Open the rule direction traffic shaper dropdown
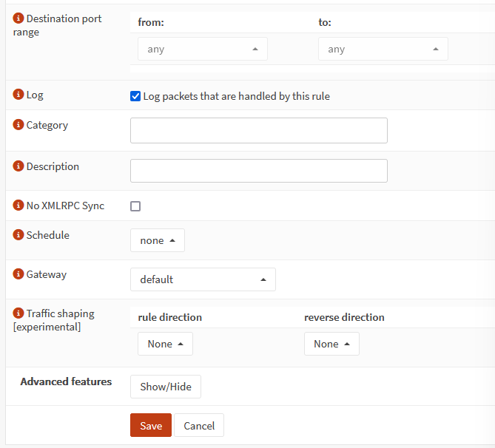 coord(165,344)
